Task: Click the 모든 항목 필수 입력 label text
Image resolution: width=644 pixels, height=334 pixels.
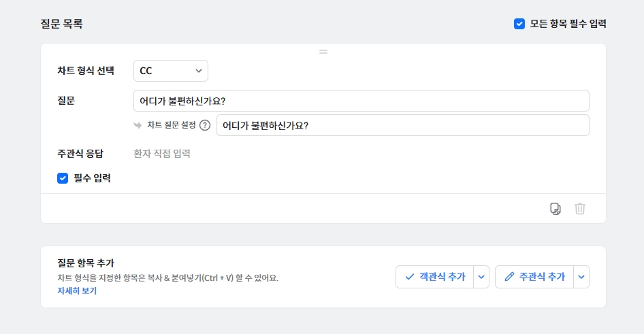Action: [568, 24]
